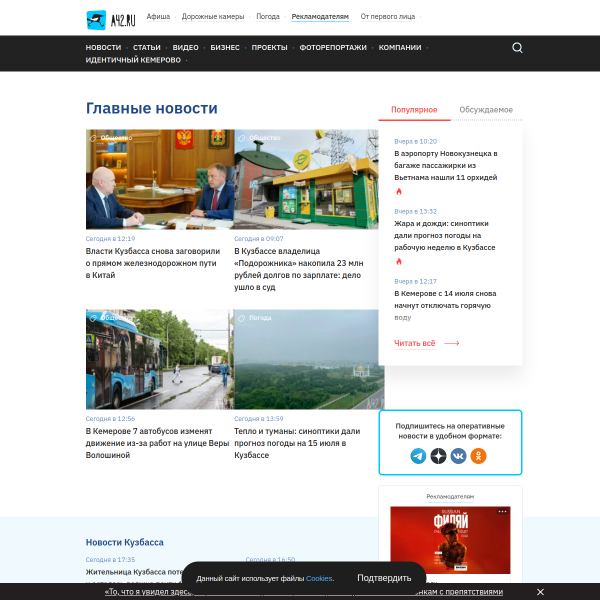The width and height of the screenshot is (600, 600).
Task: Open the Видео menu item
Action: point(186,47)
